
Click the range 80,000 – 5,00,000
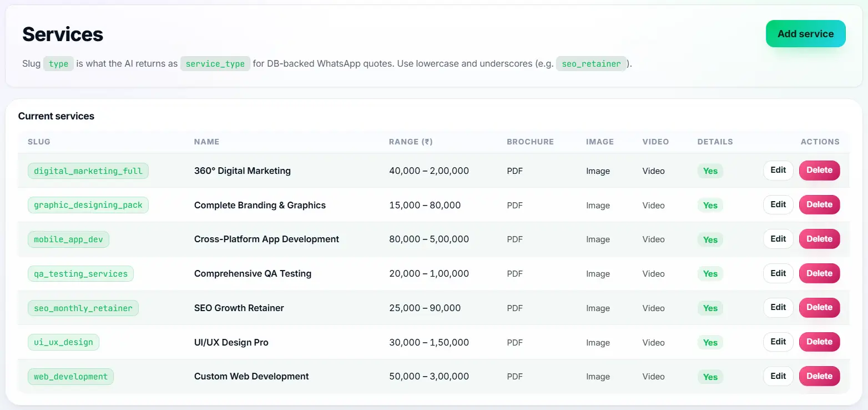(x=429, y=239)
